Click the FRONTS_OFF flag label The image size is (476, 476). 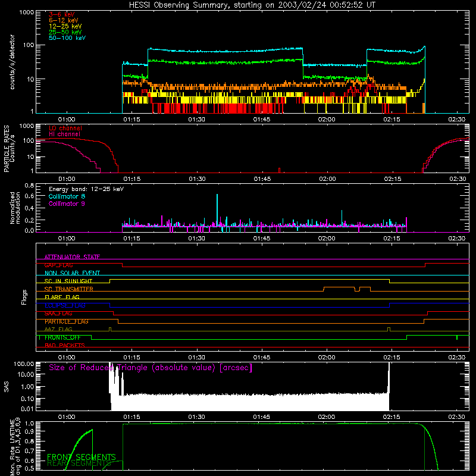click(62, 337)
